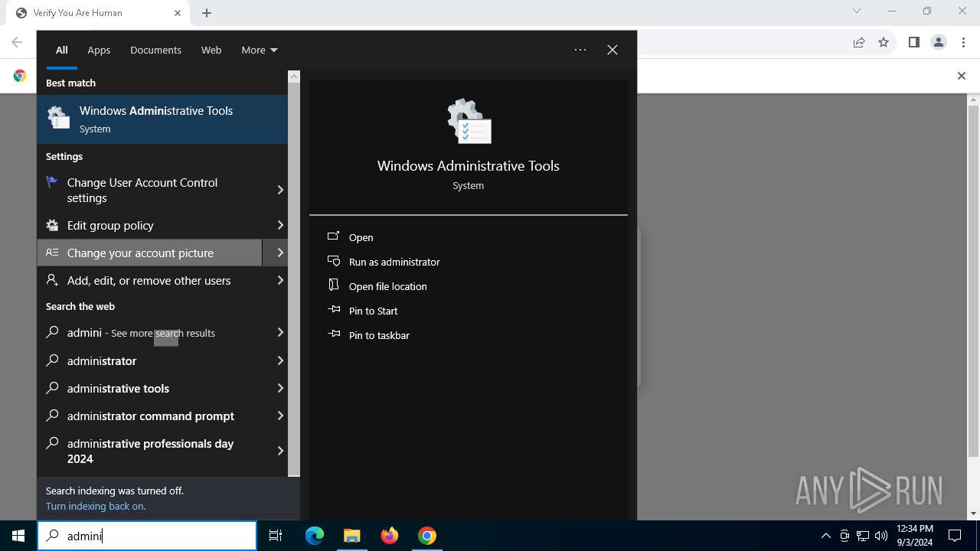Open Chrome tab search dropdown
The width and height of the screenshot is (980, 551).
(x=857, y=11)
